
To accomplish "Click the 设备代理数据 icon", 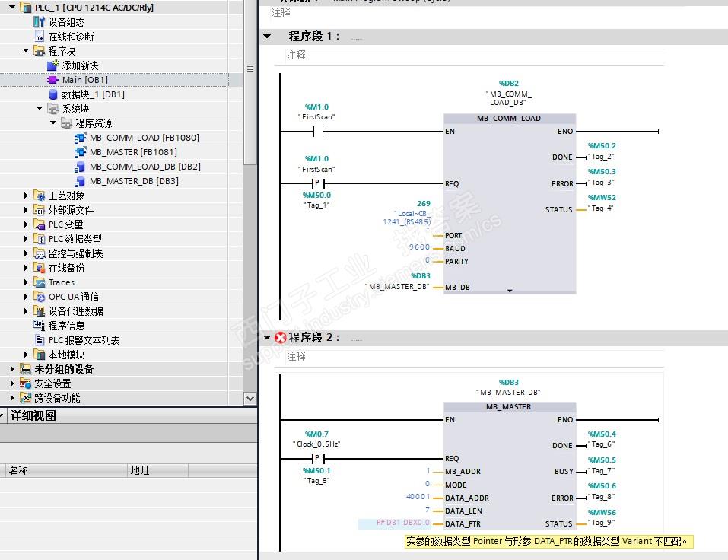I will [39, 311].
